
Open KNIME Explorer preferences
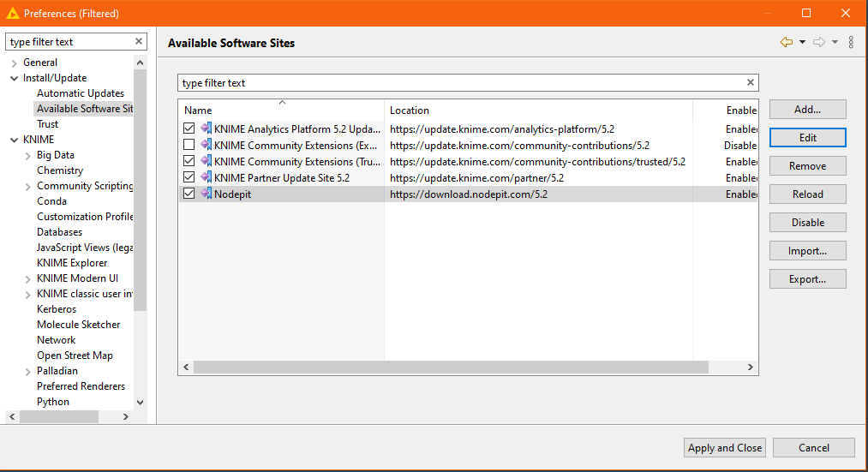72,263
